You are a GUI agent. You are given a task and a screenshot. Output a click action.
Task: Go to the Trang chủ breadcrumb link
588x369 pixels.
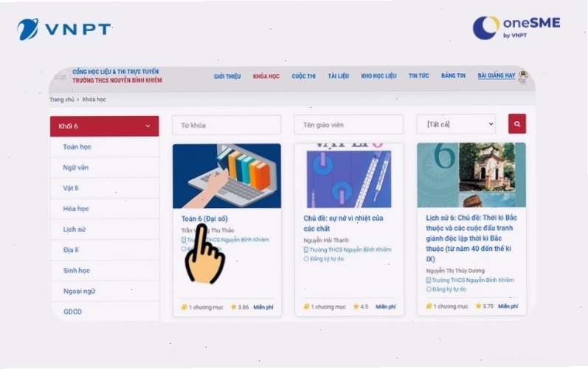click(62, 100)
